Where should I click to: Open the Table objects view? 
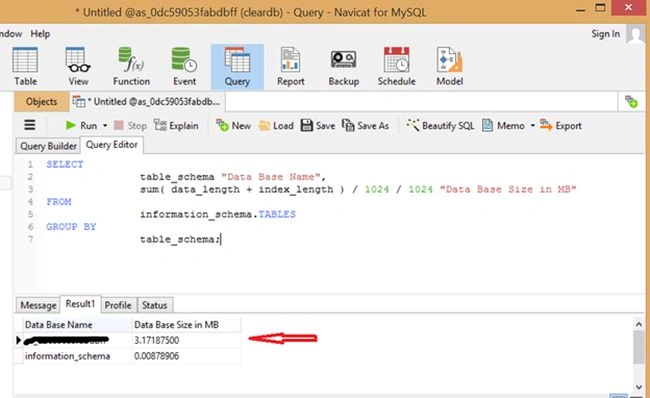point(25,67)
